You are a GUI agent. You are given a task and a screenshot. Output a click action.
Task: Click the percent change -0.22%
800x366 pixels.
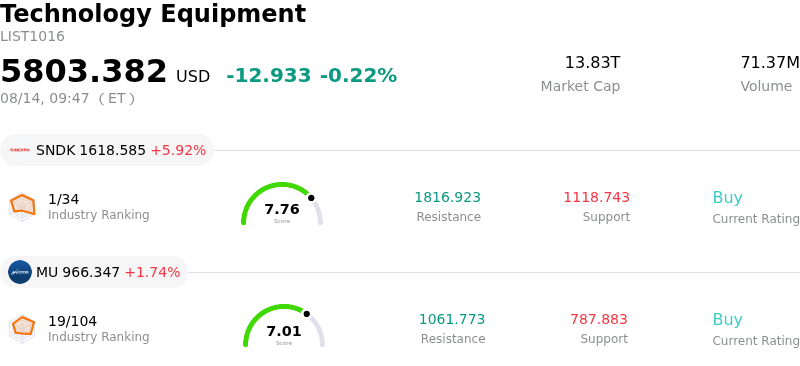(358, 76)
